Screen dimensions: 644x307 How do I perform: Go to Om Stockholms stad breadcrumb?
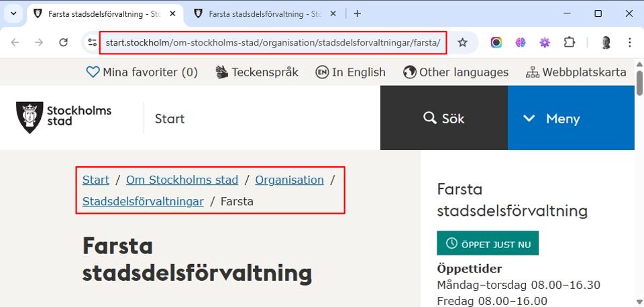(182, 180)
